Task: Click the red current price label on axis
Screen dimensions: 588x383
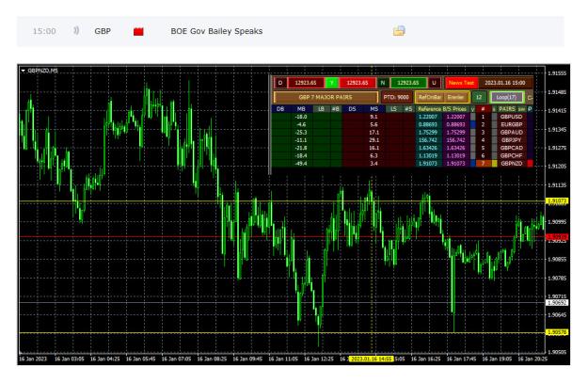Action: tap(557, 237)
